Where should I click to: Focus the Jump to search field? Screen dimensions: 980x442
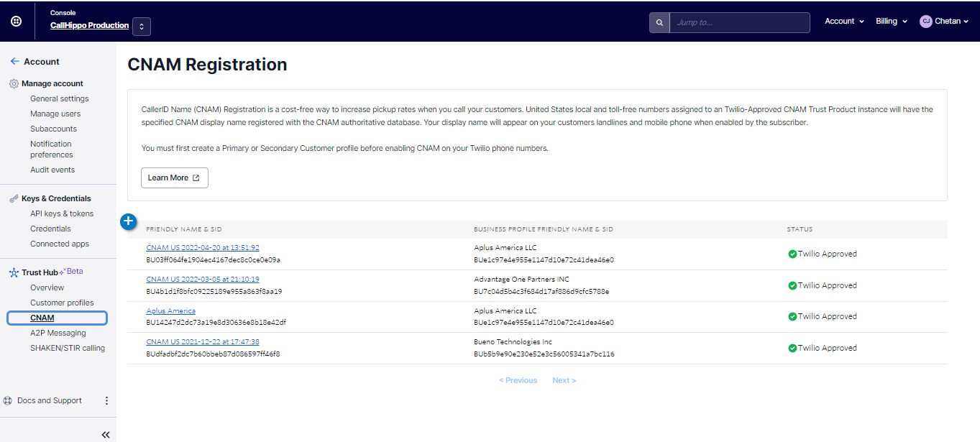coord(740,22)
